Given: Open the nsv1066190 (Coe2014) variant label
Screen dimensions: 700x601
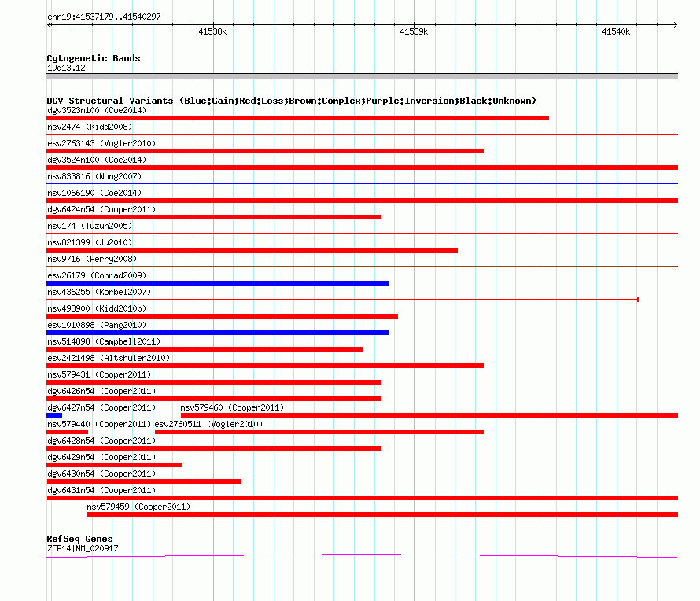Looking at the screenshot, I should click(x=94, y=193).
